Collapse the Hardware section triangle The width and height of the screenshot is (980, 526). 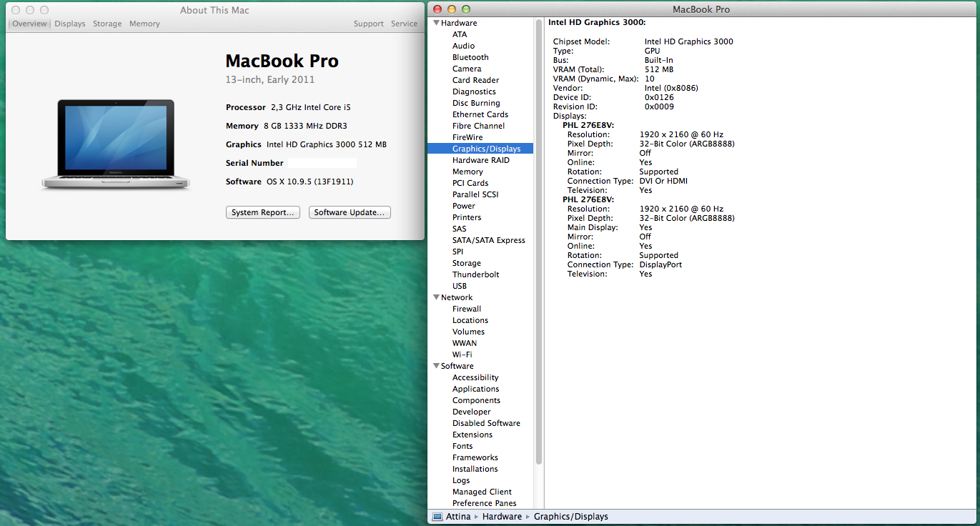coord(435,23)
